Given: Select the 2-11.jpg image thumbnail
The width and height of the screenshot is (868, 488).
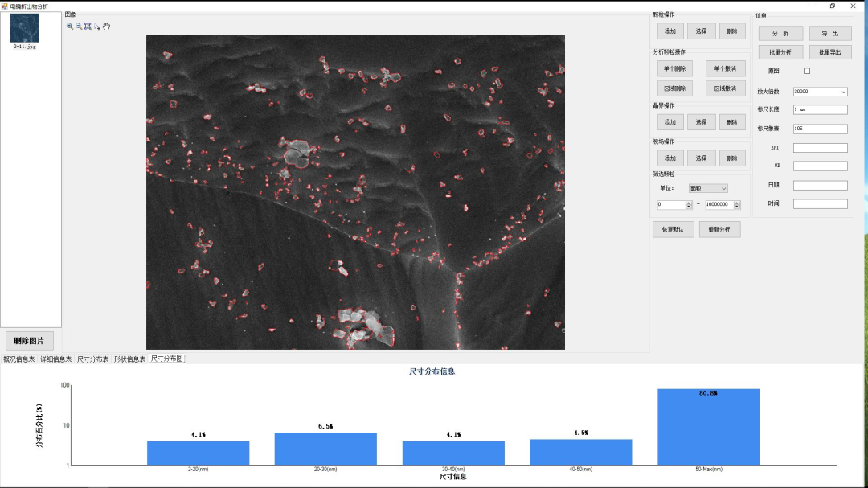Looking at the screenshot, I should [x=24, y=28].
